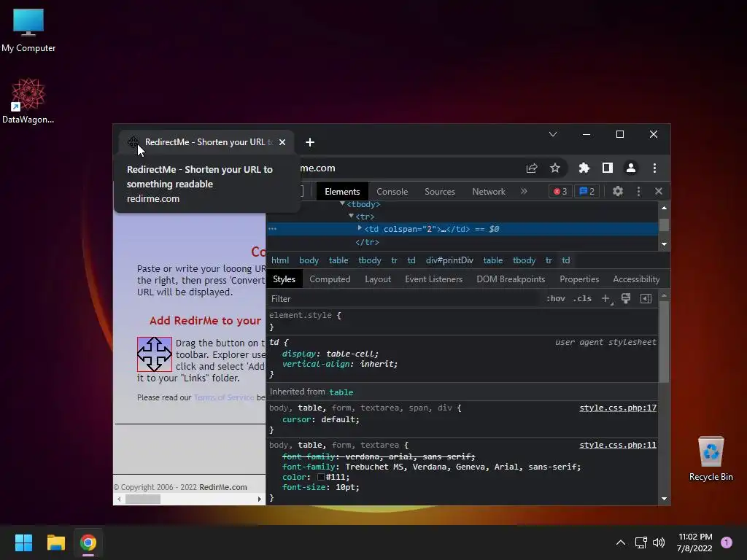Open the Layout pane tab
This screenshot has height=560, width=747.
[378, 279]
